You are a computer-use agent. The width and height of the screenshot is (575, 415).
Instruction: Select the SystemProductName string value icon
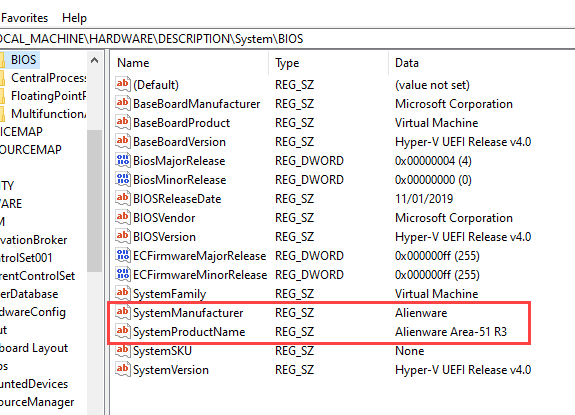[122, 331]
